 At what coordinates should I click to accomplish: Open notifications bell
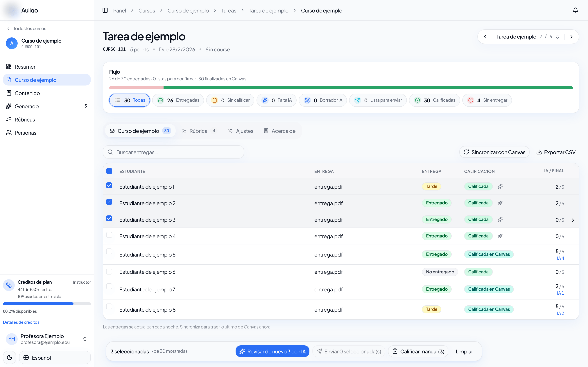[x=575, y=10]
